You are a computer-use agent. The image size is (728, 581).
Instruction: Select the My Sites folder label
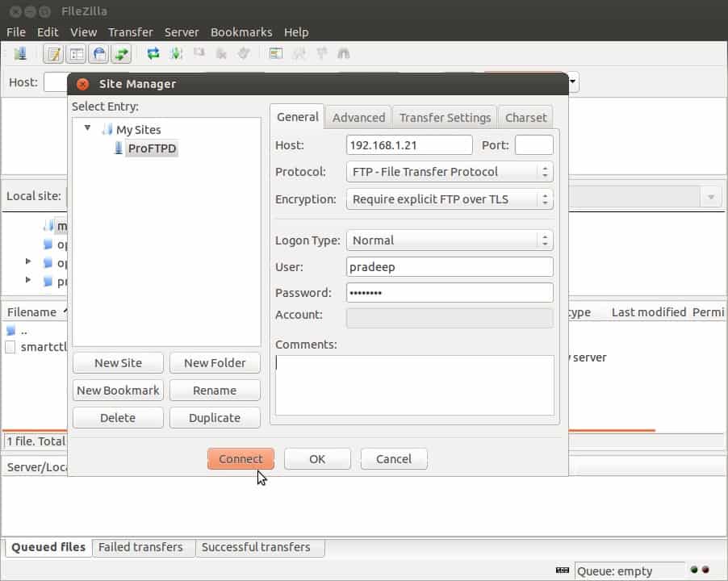[x=138, y=129]
